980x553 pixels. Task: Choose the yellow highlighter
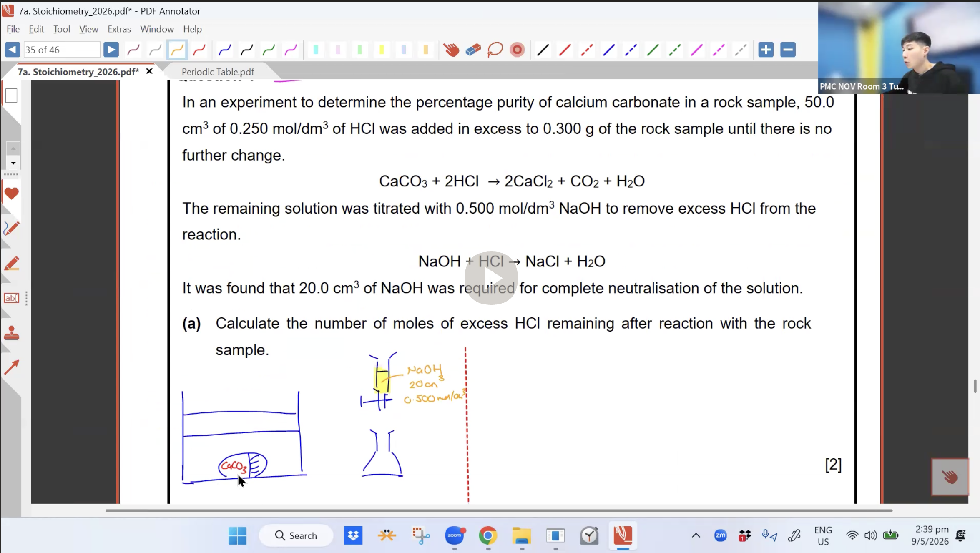[x=382, y=50]
